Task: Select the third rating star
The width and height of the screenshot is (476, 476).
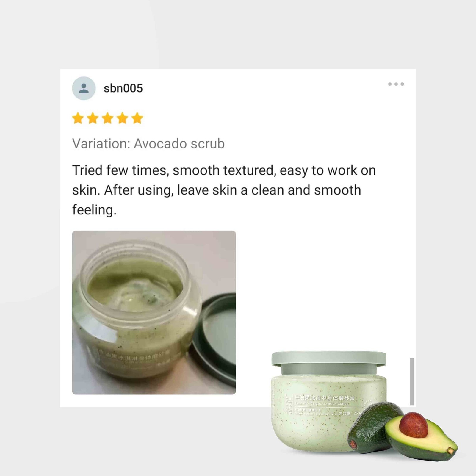Action: click(108, 118)
